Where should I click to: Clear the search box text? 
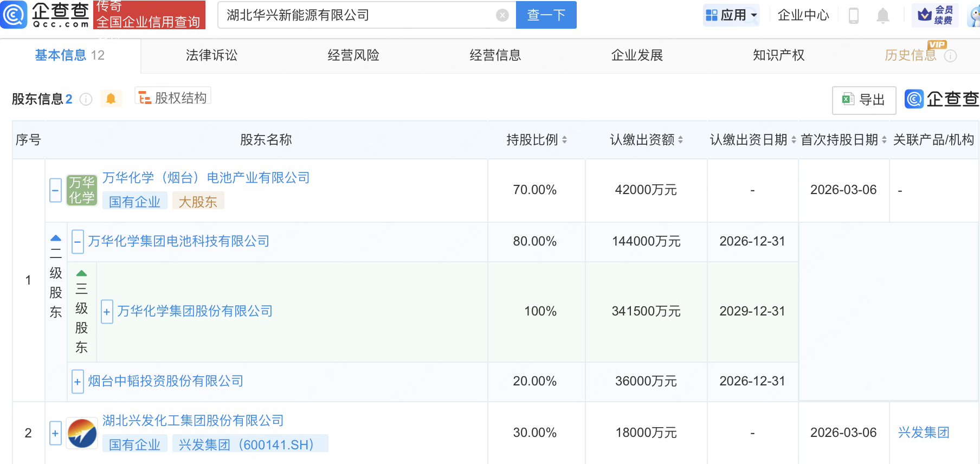click(502, 15)
